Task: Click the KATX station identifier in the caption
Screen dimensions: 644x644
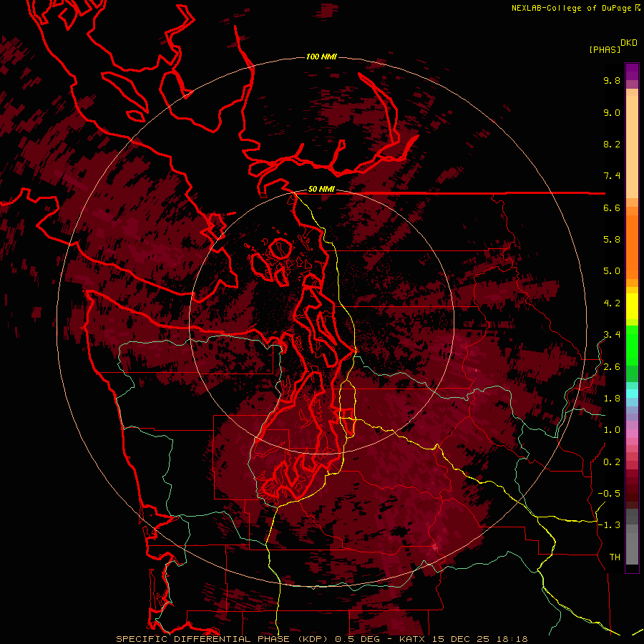Action: tap(412, 639)
